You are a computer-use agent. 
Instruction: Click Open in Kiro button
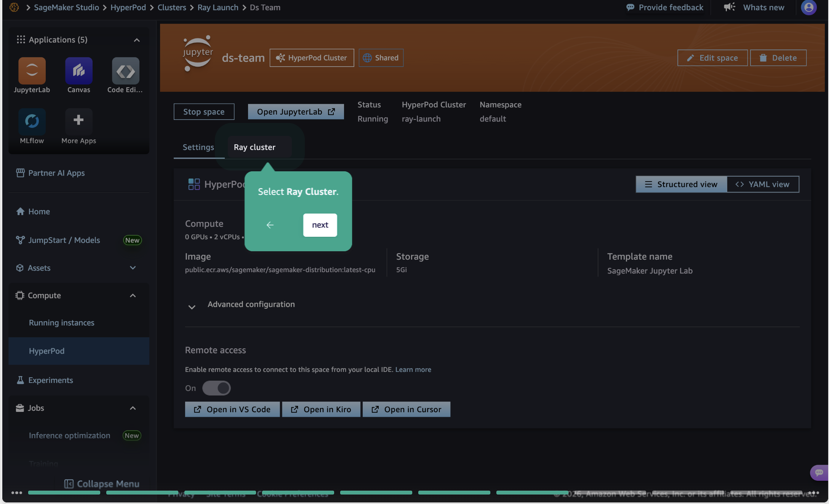point(321,410)
